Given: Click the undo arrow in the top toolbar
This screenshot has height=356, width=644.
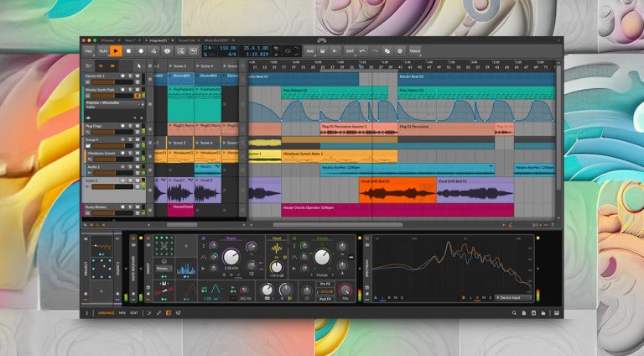Looking at the screenshot, I should [362, 51].
